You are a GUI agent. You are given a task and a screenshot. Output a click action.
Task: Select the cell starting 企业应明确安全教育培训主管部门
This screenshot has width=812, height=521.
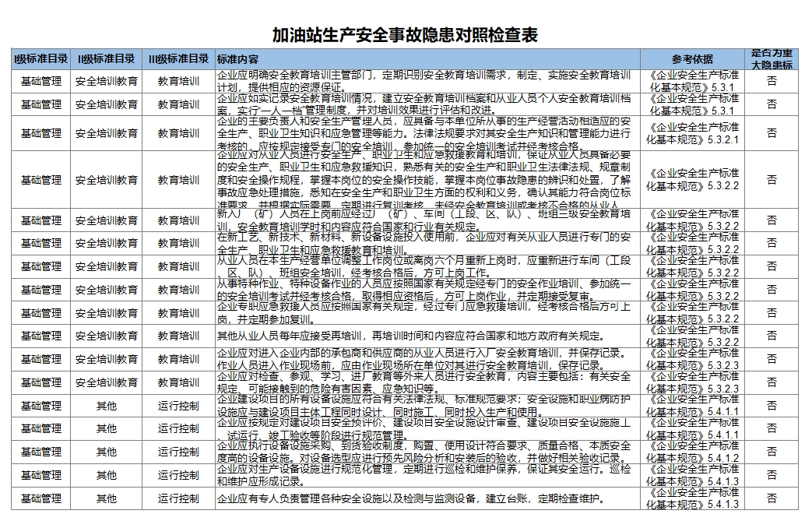(x=427, y=81)
